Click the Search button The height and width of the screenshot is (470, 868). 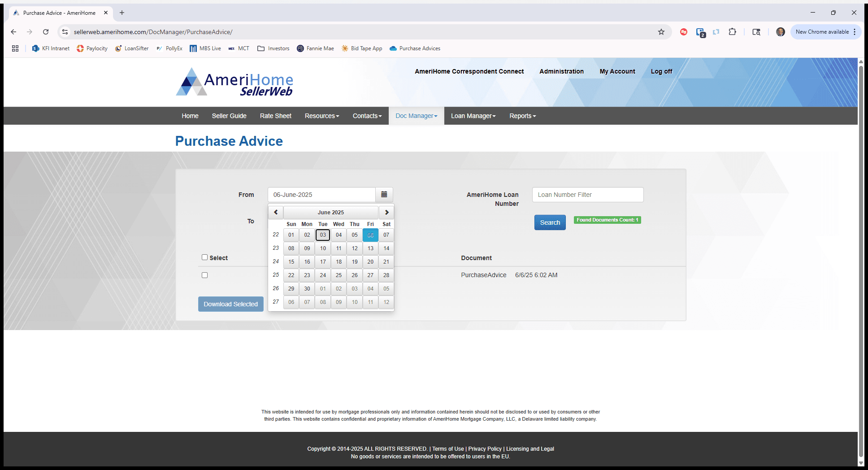[x=550, y=222]
